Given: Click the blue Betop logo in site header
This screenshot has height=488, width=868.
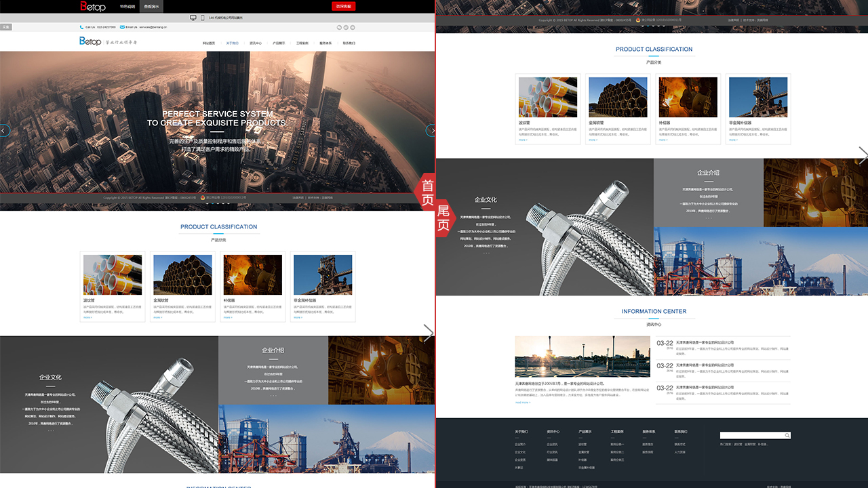Looking at the screenshot, I should (x=90, y=42).
